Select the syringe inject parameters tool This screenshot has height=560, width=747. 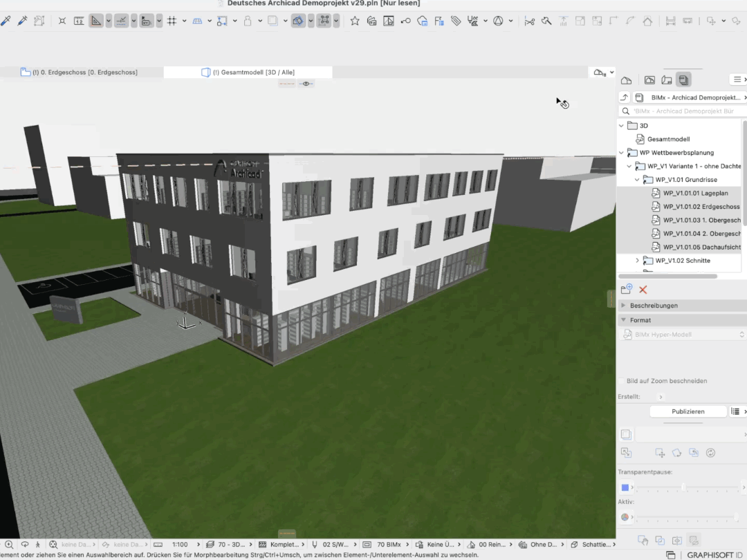(22, 21)
